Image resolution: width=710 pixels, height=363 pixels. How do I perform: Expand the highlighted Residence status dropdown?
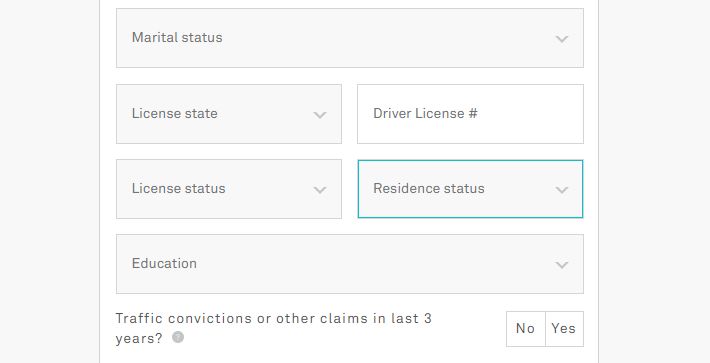[470, 189]
